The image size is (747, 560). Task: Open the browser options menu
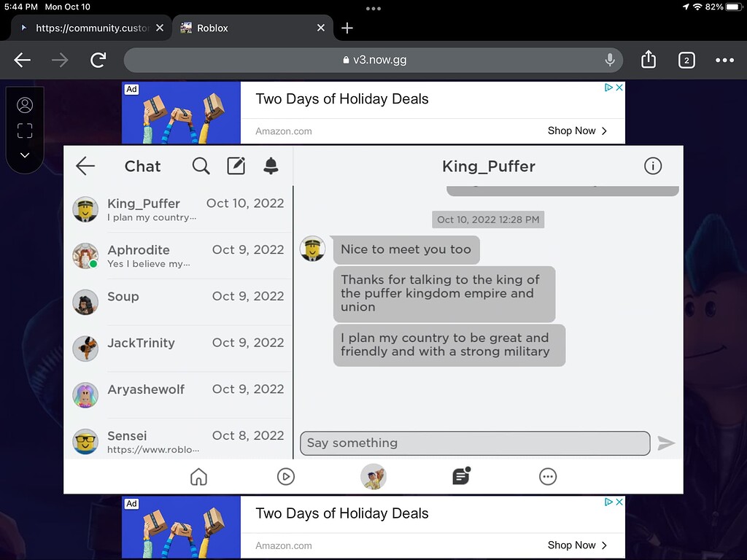pyautogui.click(x=725, y=60)
